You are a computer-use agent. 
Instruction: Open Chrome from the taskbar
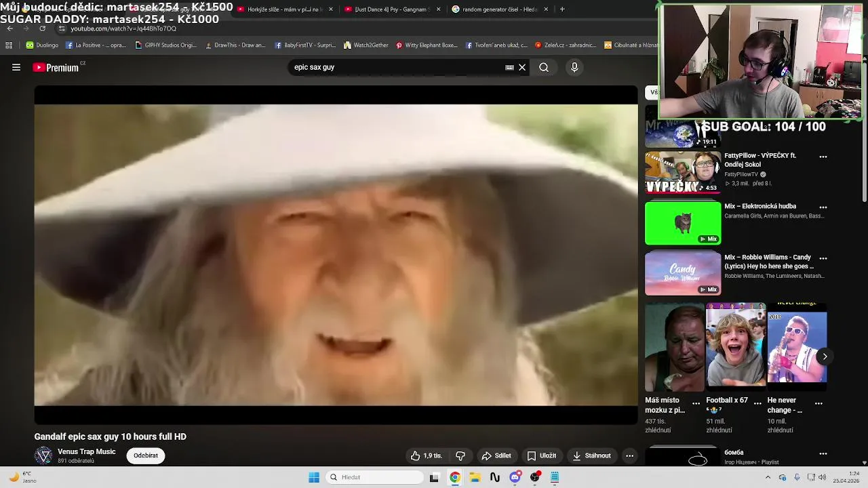(x=454, y=477)
